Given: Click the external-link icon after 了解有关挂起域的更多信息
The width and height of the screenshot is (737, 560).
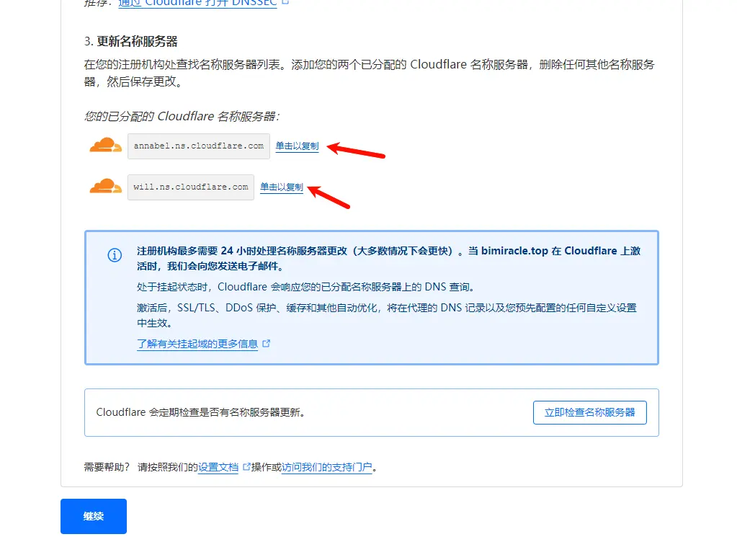Looking at the screenshot, I should point(266,344).
